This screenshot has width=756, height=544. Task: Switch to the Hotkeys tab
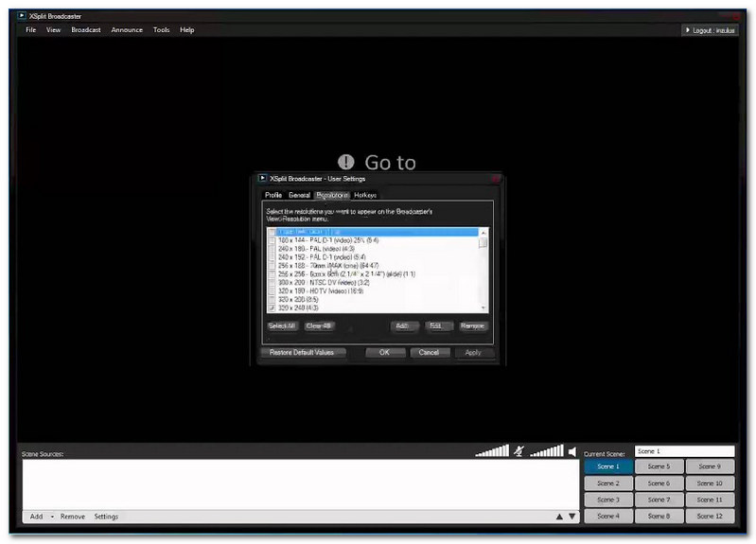[365, 195]
